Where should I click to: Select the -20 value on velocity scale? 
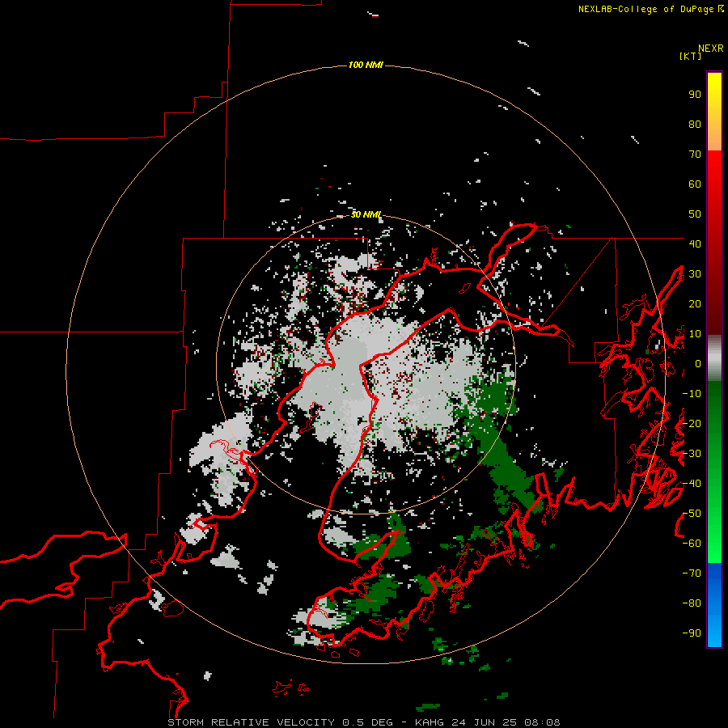pyautogui.click(x=692, y=424)
